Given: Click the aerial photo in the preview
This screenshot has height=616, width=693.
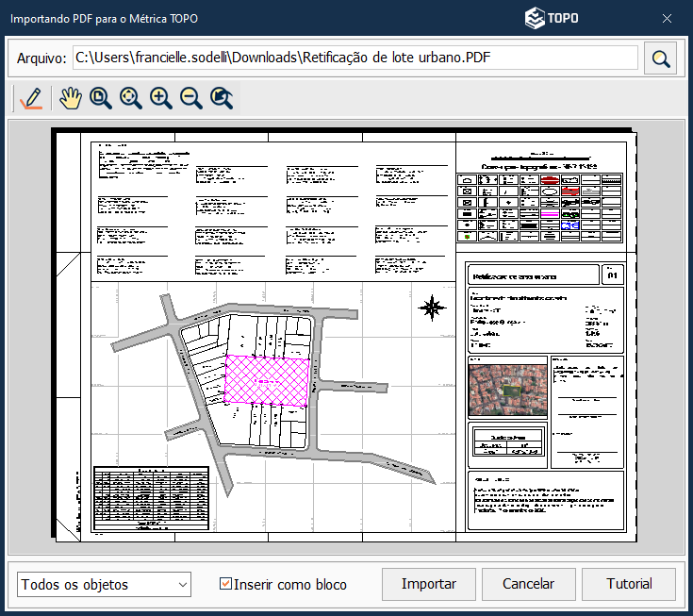Looking at the screenshot, I should coord(507,391).
